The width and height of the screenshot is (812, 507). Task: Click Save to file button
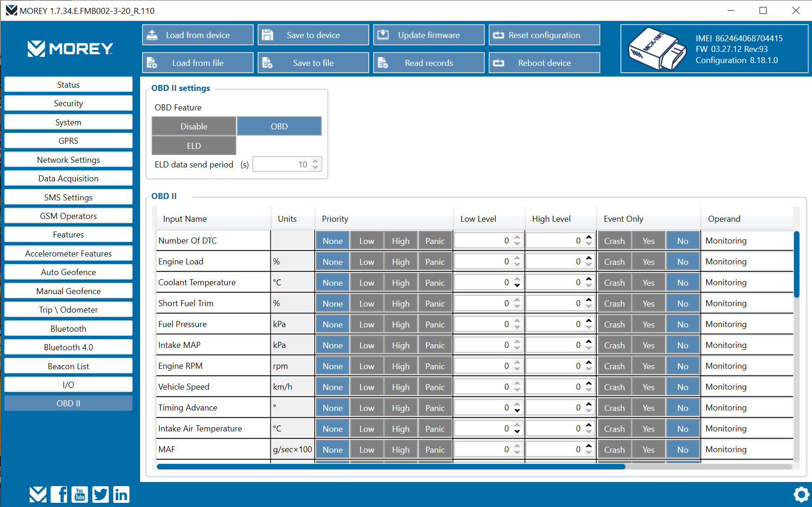313,63
